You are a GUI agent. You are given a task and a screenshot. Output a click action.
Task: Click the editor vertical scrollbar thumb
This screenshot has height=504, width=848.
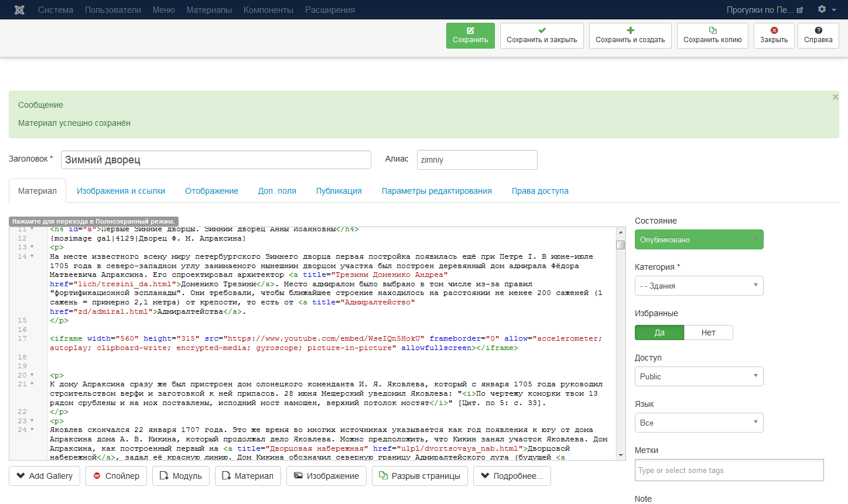pos(621,245)
